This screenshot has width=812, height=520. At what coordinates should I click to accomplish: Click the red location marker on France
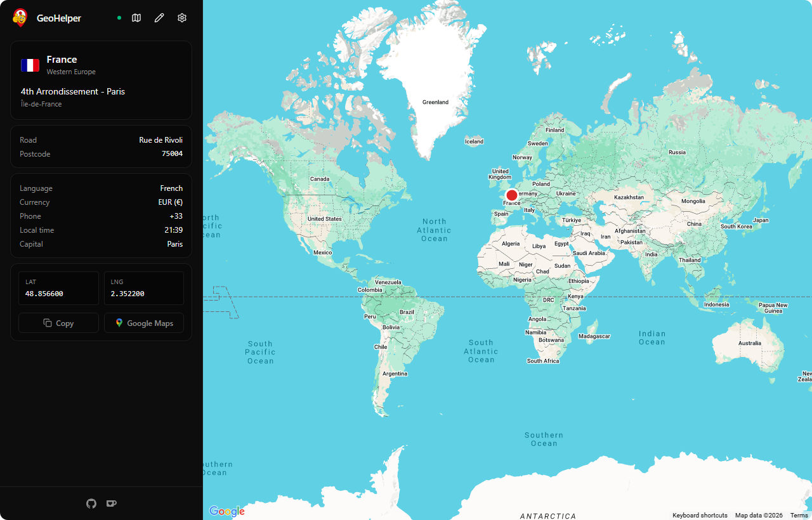click(x=512, y=195)
